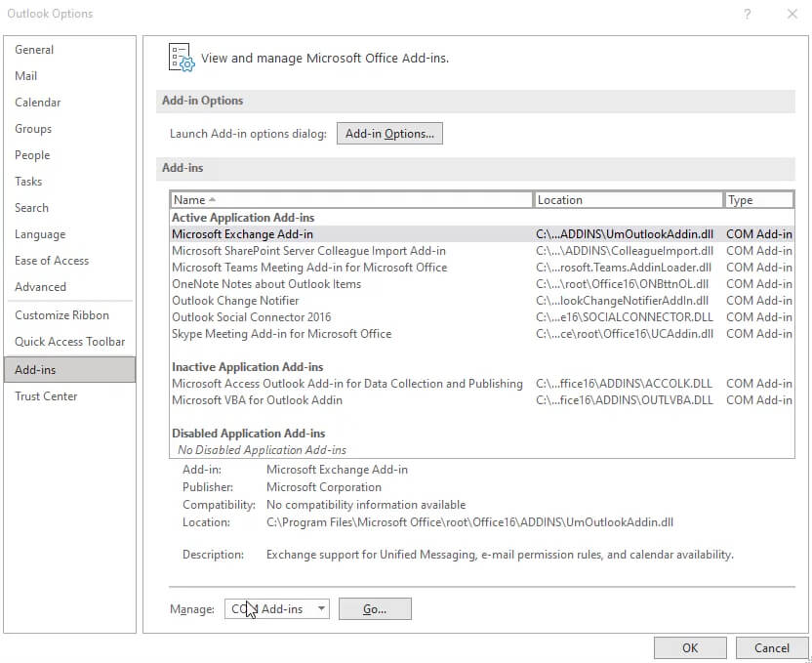Open Quick Access Toolbar settings

tap(70, 342)
